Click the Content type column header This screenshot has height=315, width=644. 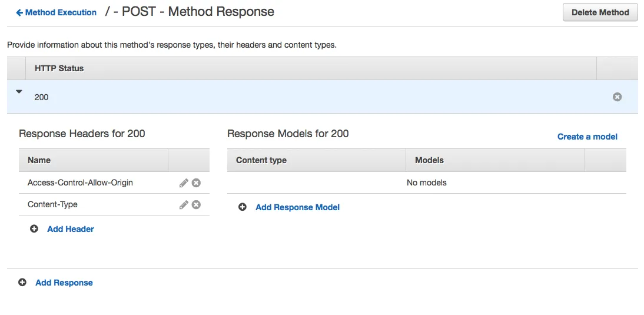pos(261,160)
